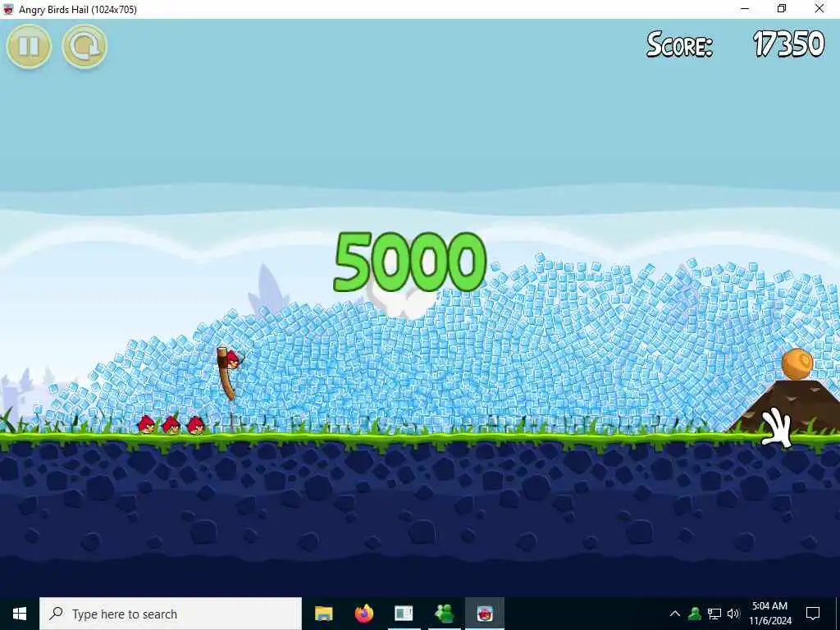Screen dimensions: 840x630
Task: Restore down the Angry Birds Hail window
Action: tap(782, 9)
